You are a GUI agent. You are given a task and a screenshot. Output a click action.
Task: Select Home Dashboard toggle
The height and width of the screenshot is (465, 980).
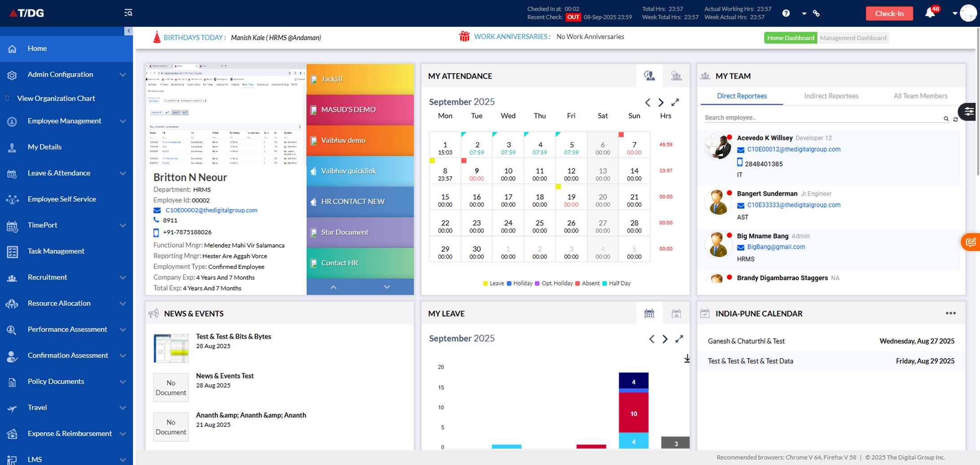790,38
